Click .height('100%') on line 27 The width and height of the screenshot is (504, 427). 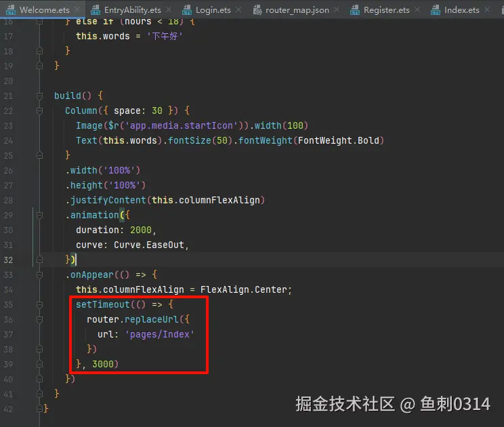pyautogui.click(x=106, y=185)
